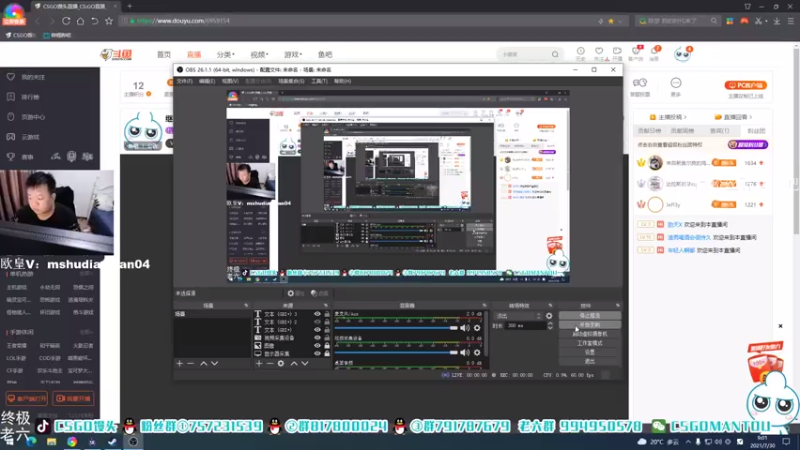
Task: Adjust transition duration stepper arrows
Action: point(550,326)
